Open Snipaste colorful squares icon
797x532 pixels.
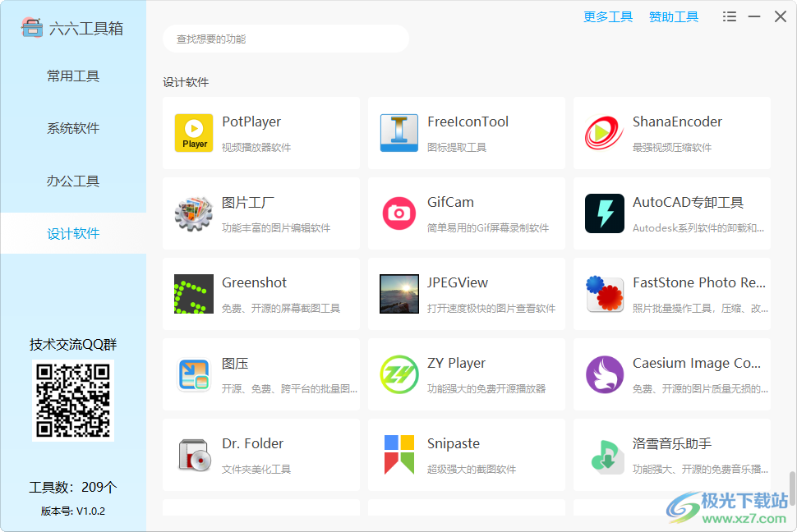click(x=399, y=455)
